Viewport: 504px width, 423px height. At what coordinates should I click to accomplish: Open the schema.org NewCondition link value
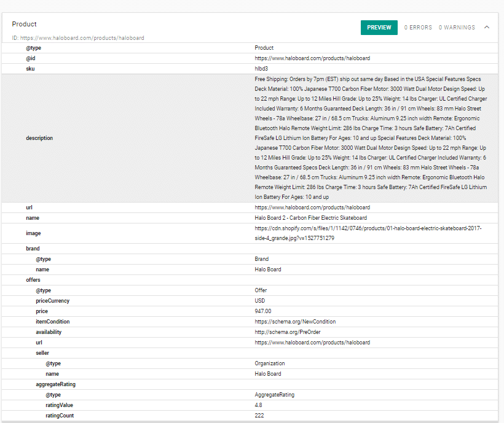pos(295,322)
